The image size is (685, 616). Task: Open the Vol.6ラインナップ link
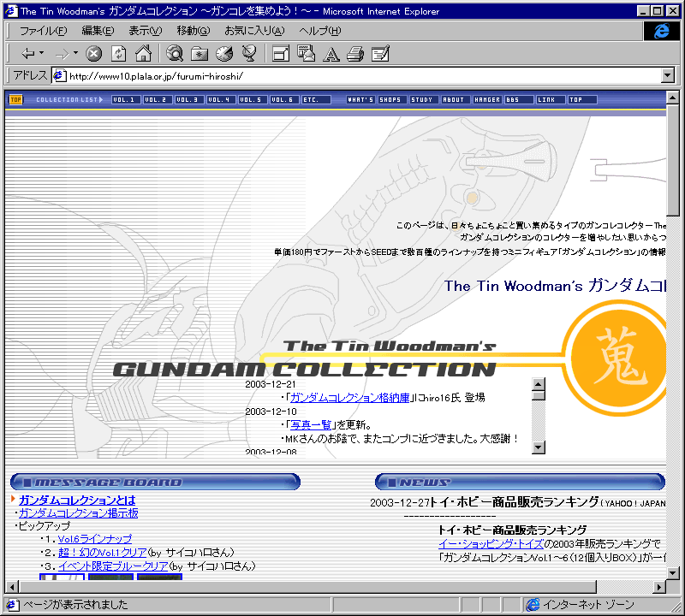point(94,539)
